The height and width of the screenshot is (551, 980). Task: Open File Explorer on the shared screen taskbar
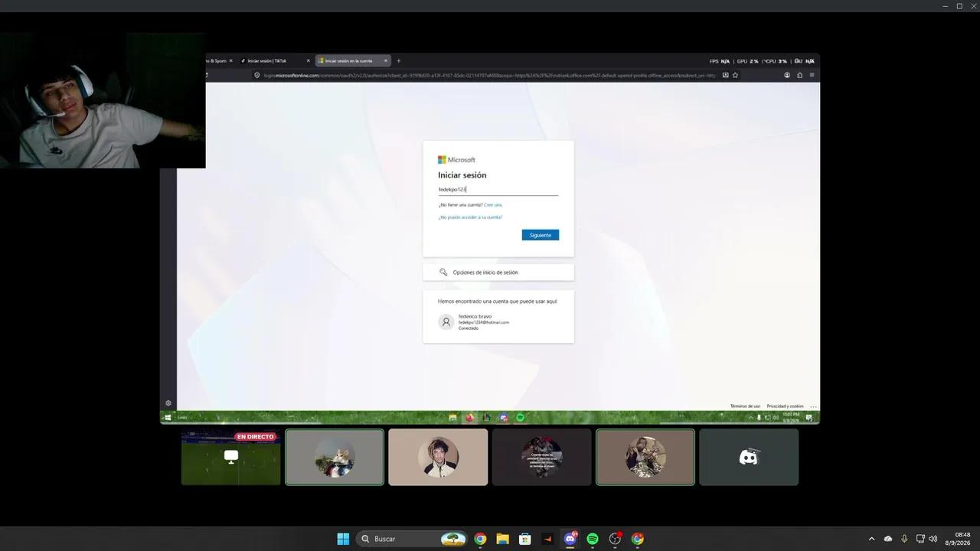453,418
